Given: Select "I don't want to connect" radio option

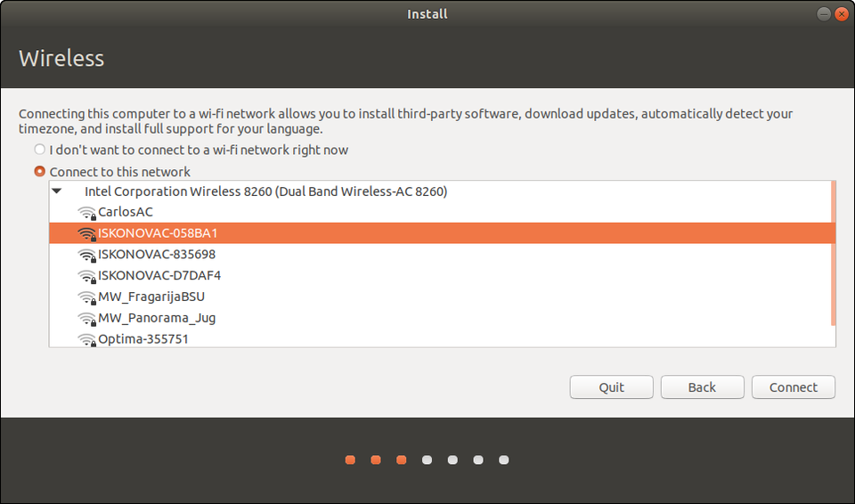Looking at the screenshot, I should tap(39, 150).
